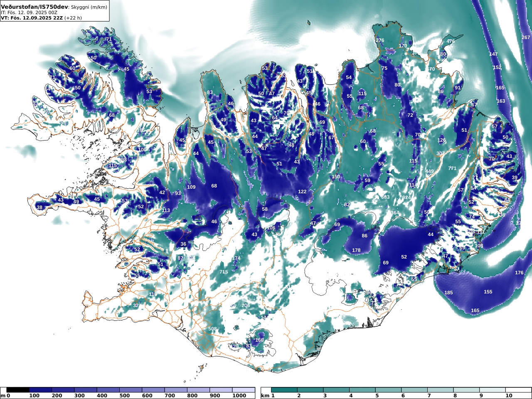Click the map value 71 in the Westfjords
The width and height of the screenshot is (532, 399).
point(109,39)
